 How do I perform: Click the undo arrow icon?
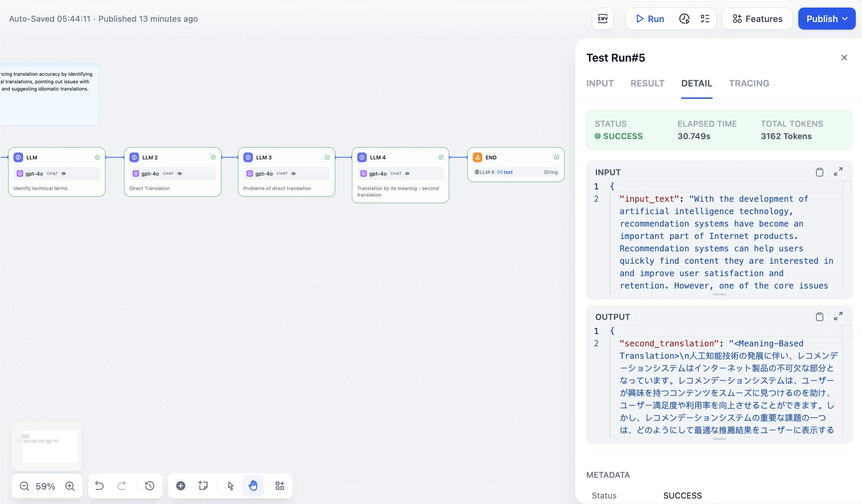(x=99, y=486)
